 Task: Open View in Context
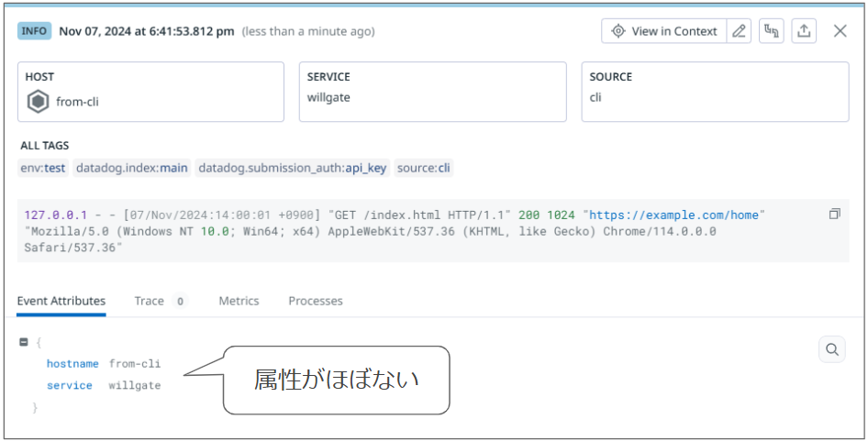coord(663,31)
